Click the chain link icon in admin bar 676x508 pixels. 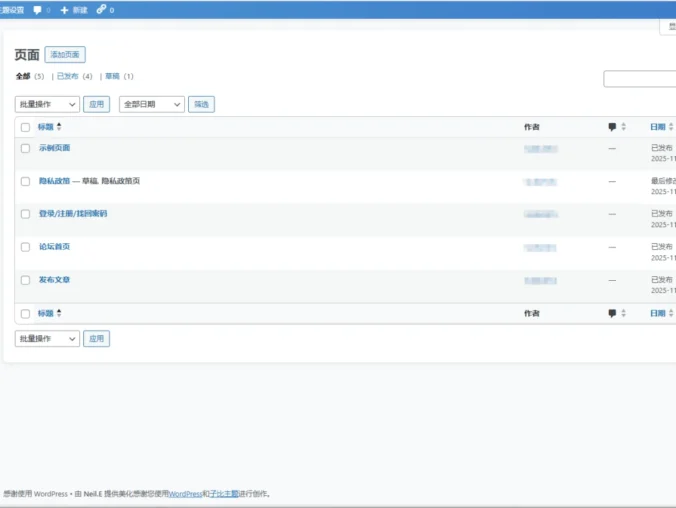point(101,10)
